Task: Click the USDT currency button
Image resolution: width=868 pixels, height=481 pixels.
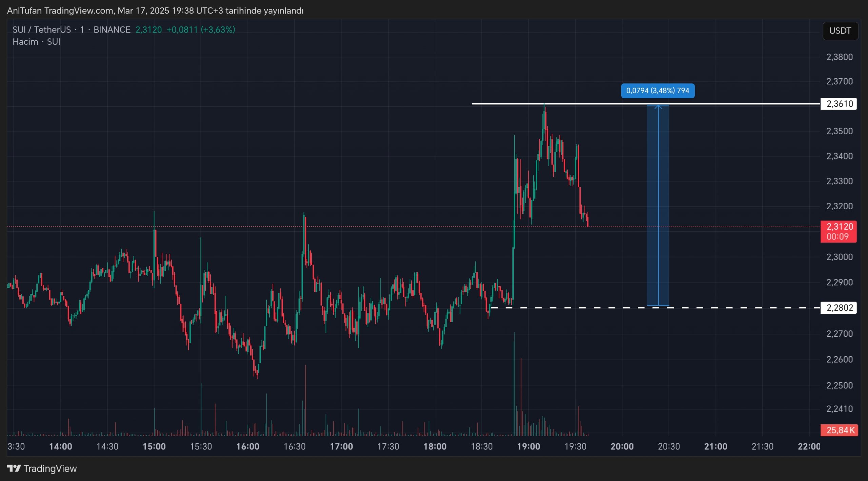Action: 840,31
